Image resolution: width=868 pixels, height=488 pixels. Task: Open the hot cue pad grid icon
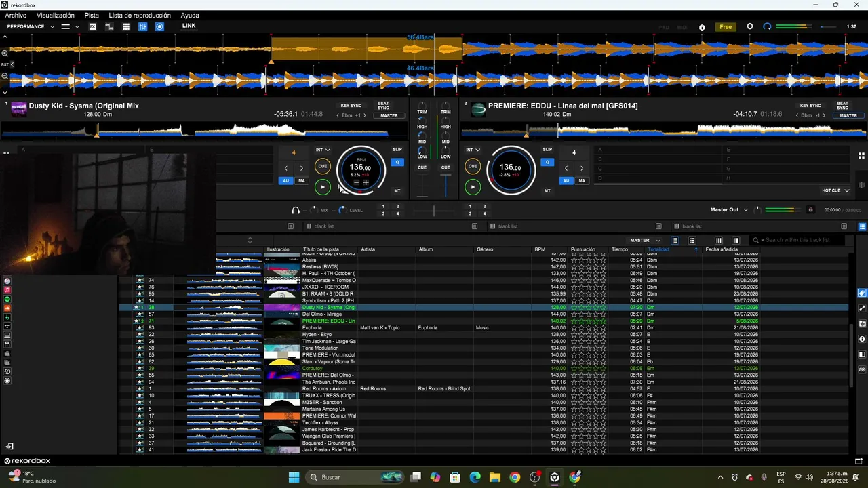[x=861, y=155]
